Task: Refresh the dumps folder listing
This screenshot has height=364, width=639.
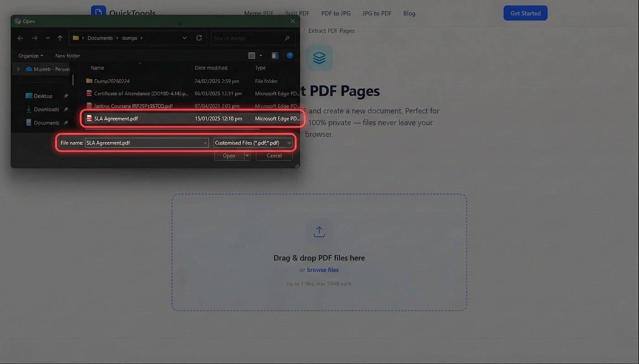Action: point(199,38)
